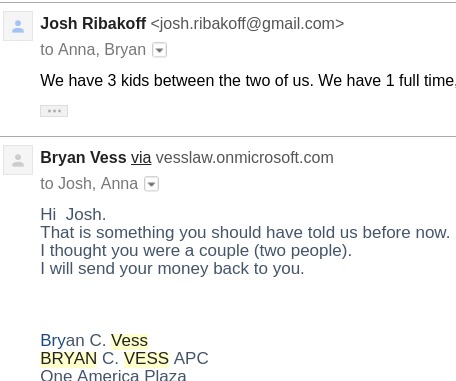Click the "One America Plaza" address line
The width and height of the screenshot is (456, 381).
tap(113, 375)
